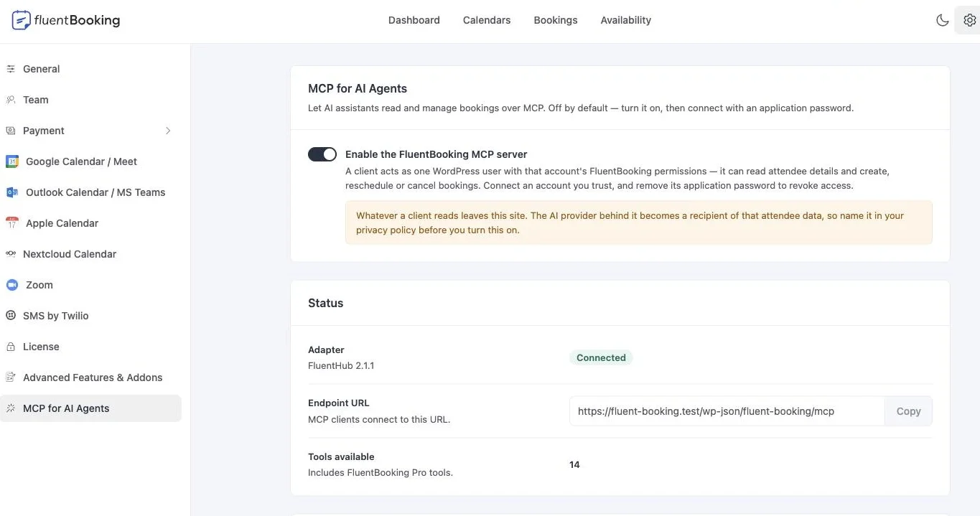The width and height of the screenshot is (980, 516).
Task: Click the Status section heading
Action: [x=326, y=303]
